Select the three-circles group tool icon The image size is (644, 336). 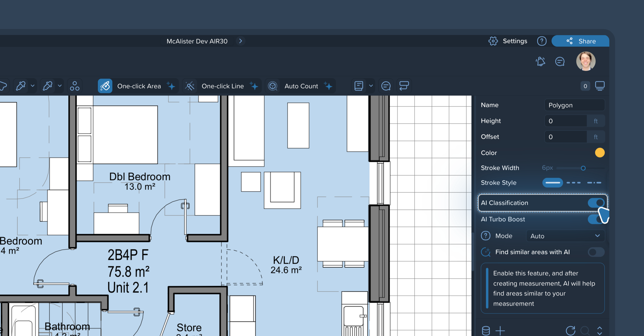tap(74, 86)
